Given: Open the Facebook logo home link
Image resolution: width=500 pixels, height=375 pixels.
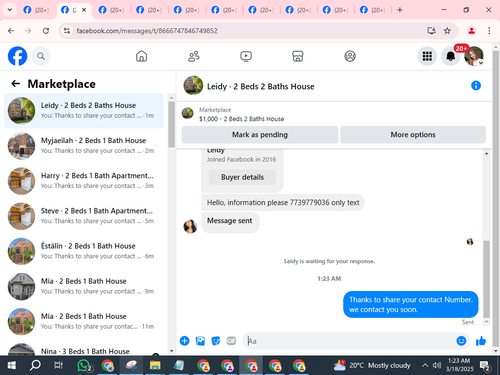Looking at the screenshot, I should click(x=17, y=56).
